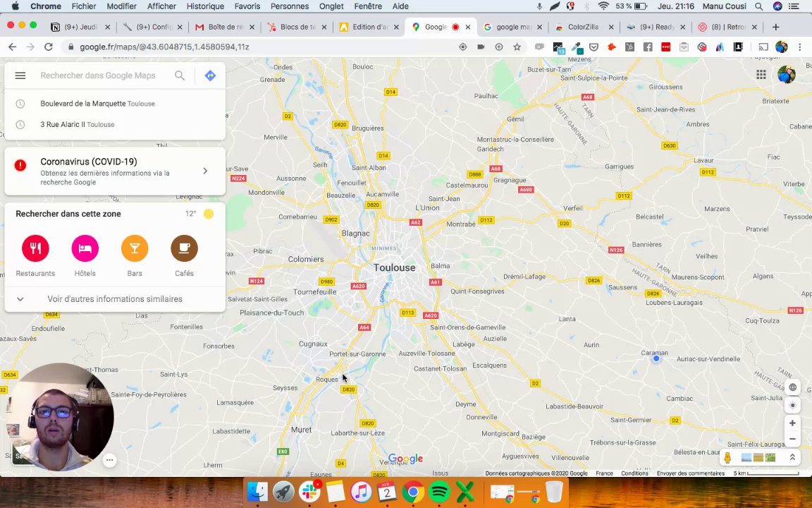
Task: Expand Voir d'autres informations similaires
Action: click(115, 299)
